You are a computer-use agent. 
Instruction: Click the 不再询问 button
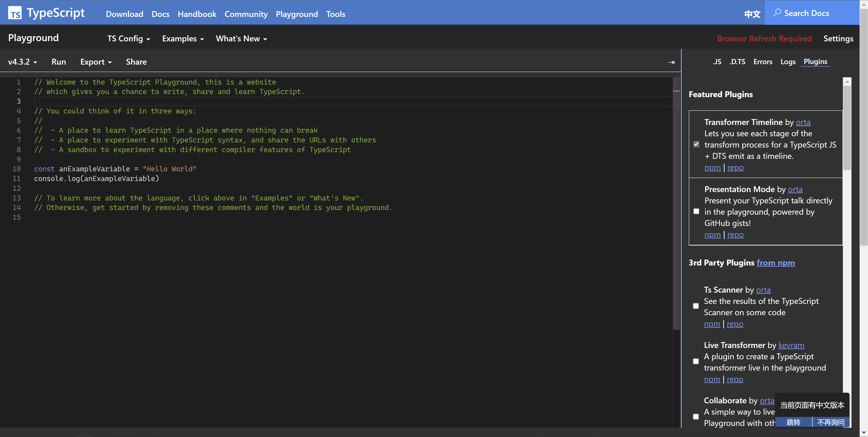click(831, 422)
